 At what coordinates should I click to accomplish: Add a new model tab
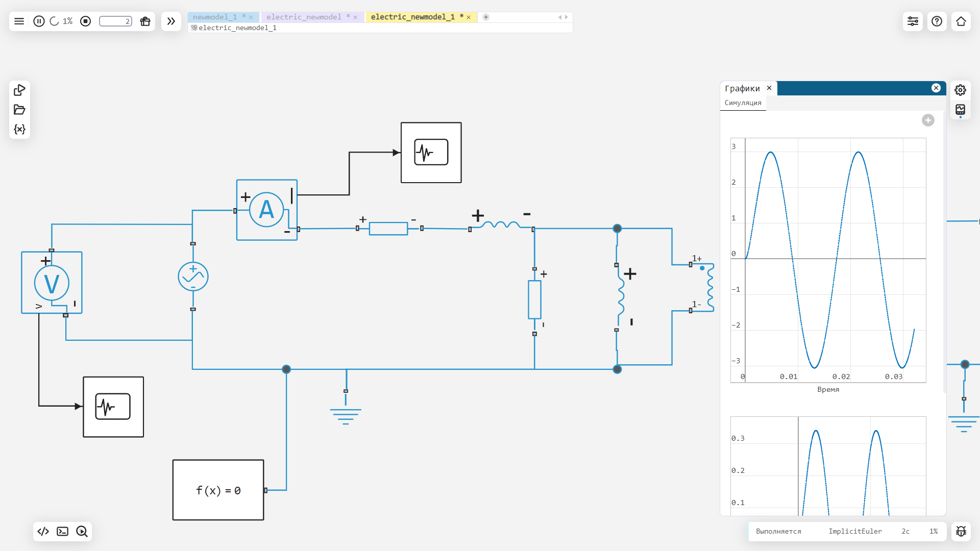[x=486, y=17]
